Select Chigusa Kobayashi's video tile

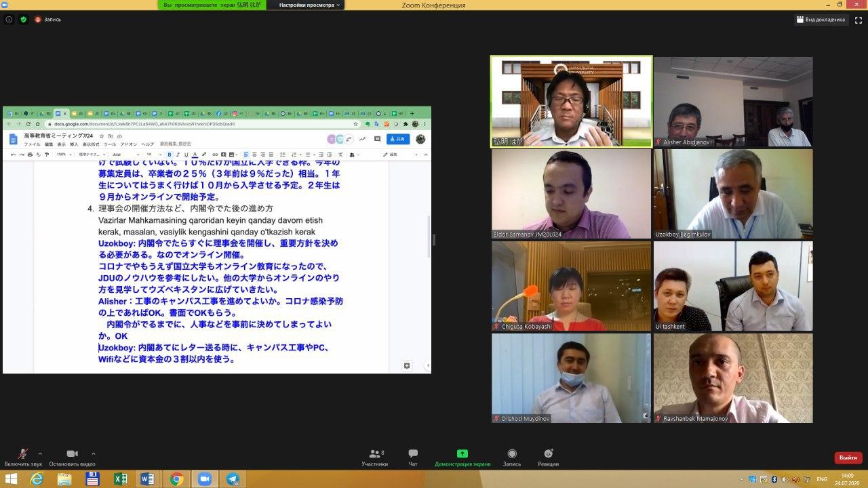(x=571, y=286)
